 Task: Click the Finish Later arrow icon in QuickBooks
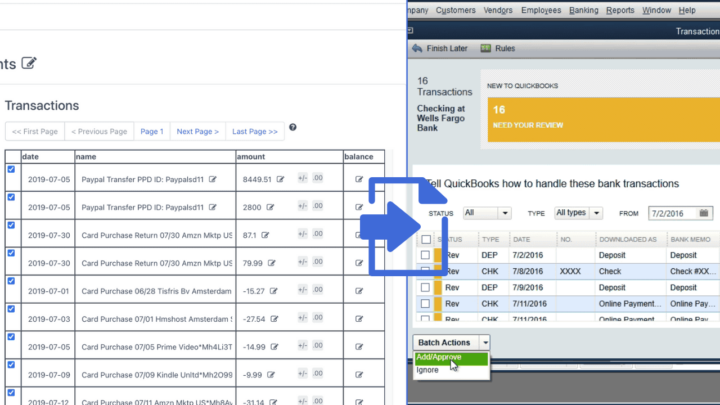click(417, 48)
